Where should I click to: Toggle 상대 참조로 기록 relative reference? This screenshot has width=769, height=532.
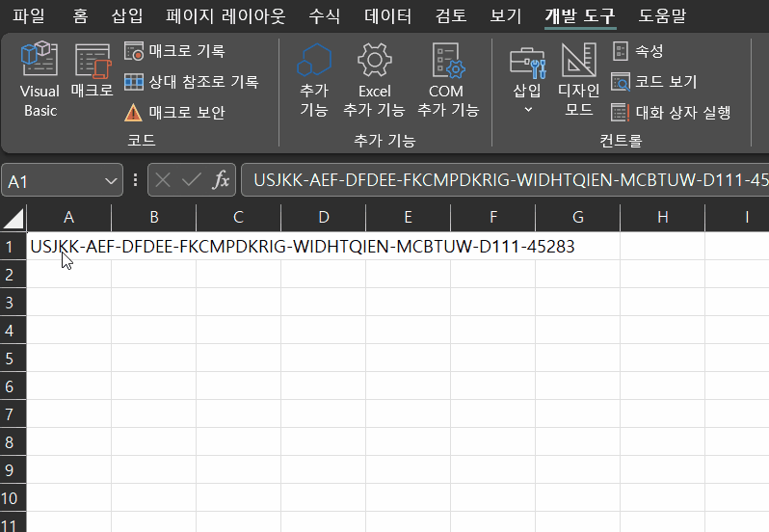(191, 81)
